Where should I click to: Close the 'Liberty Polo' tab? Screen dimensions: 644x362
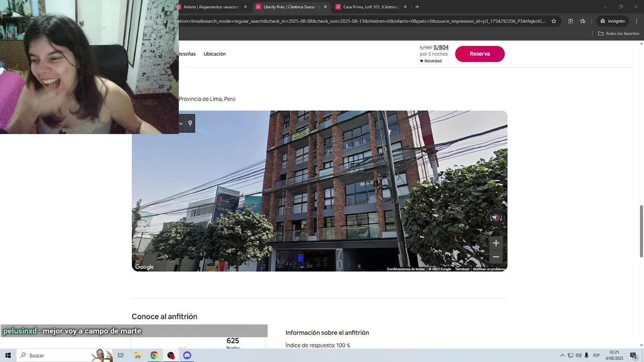tap(325, 7)
